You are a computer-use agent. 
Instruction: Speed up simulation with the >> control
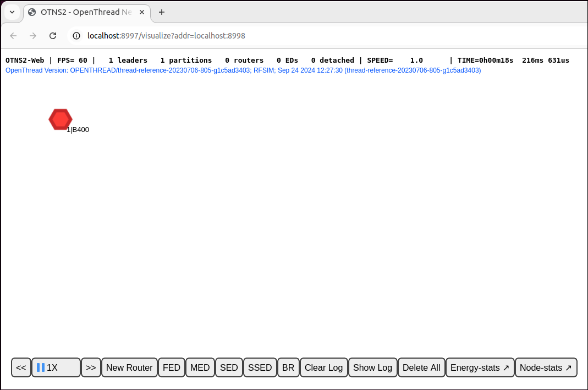(x=91, y=367)
